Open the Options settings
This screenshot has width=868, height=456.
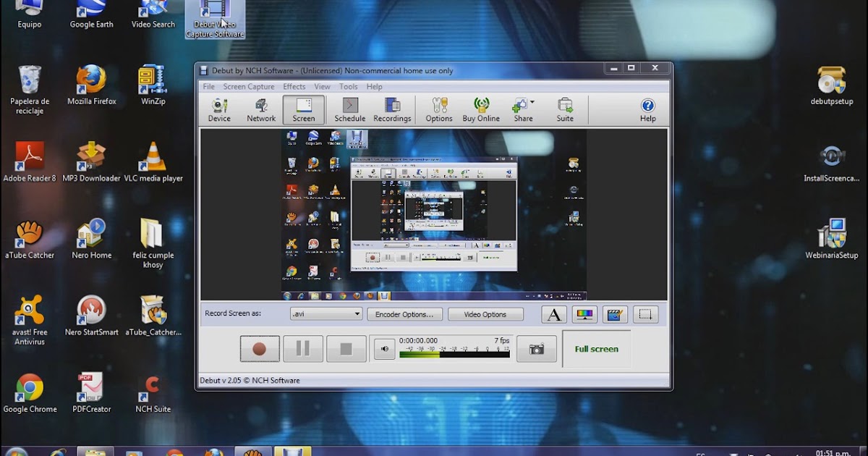[x=438, y=109]
